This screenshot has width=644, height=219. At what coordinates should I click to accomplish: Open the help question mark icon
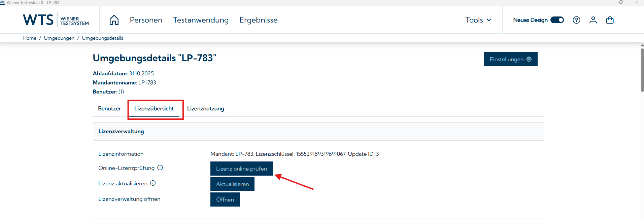point(576,20)
